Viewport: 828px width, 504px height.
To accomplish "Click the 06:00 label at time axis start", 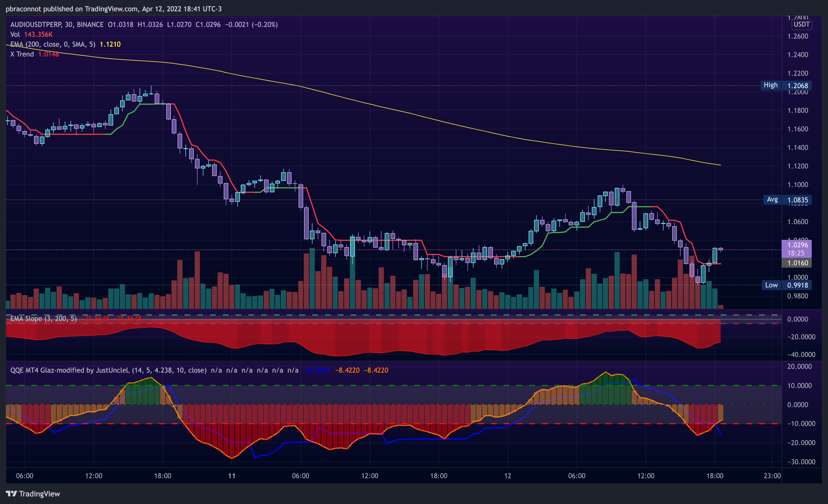I will pos(25,476).
